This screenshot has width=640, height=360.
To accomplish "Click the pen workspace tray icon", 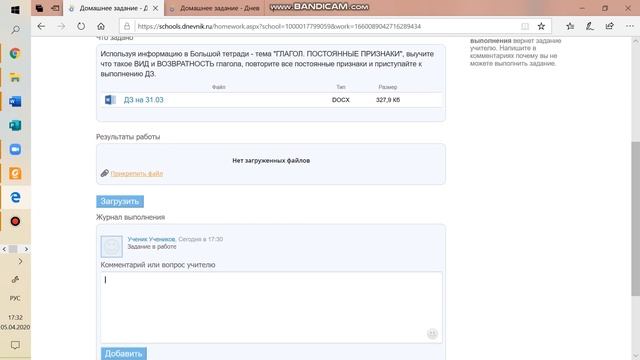I will coord(15,280).
